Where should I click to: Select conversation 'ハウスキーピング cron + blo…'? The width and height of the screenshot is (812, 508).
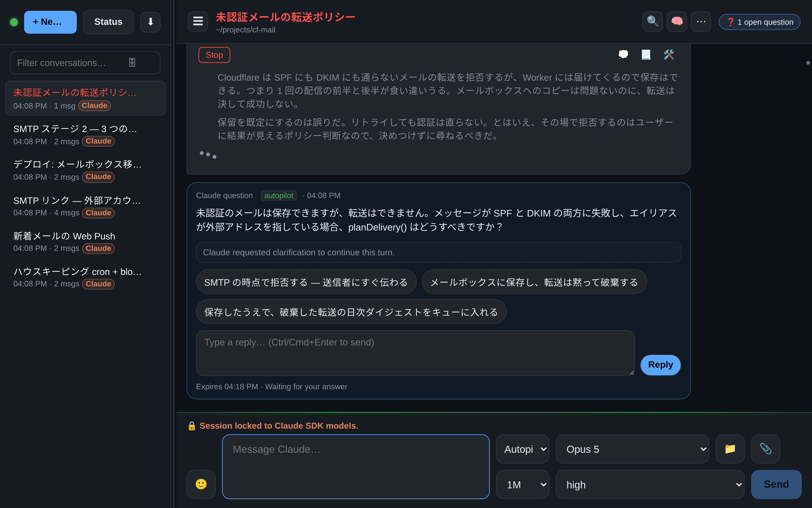click(85, 277)
